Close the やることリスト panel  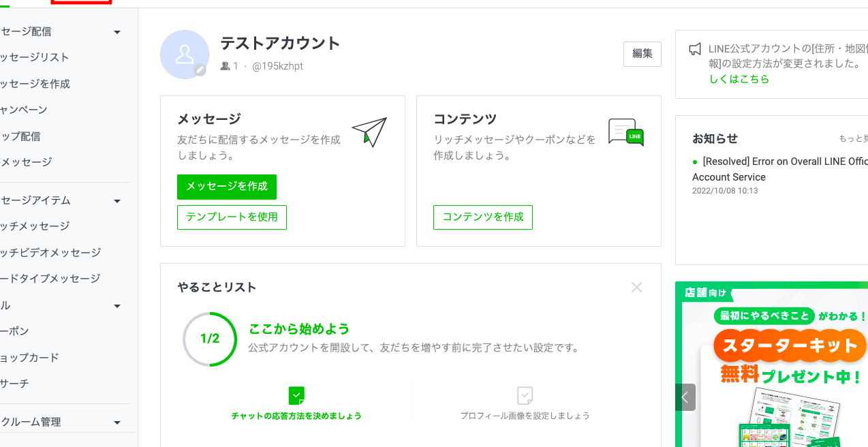pos(637,288)
